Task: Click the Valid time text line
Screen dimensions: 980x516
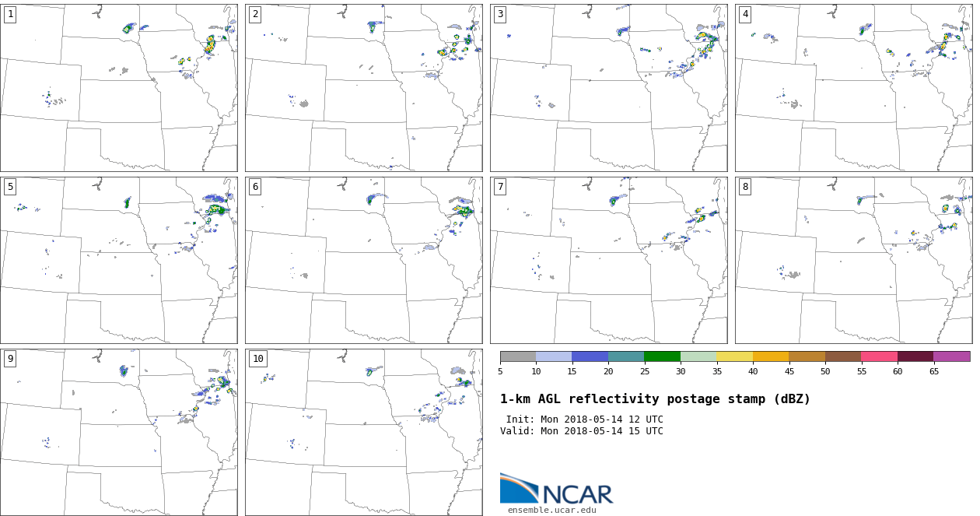Action: click(582, 431)
